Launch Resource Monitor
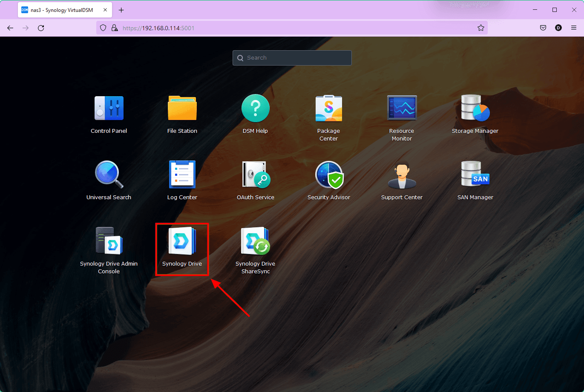The image size is (584, 392). coord(402,108)
